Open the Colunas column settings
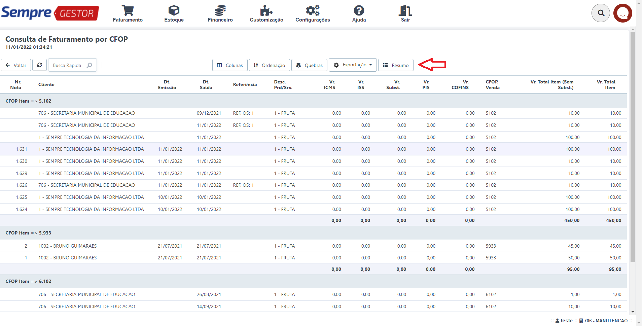This screenshot has width=644, height=326. coord(230,65)
